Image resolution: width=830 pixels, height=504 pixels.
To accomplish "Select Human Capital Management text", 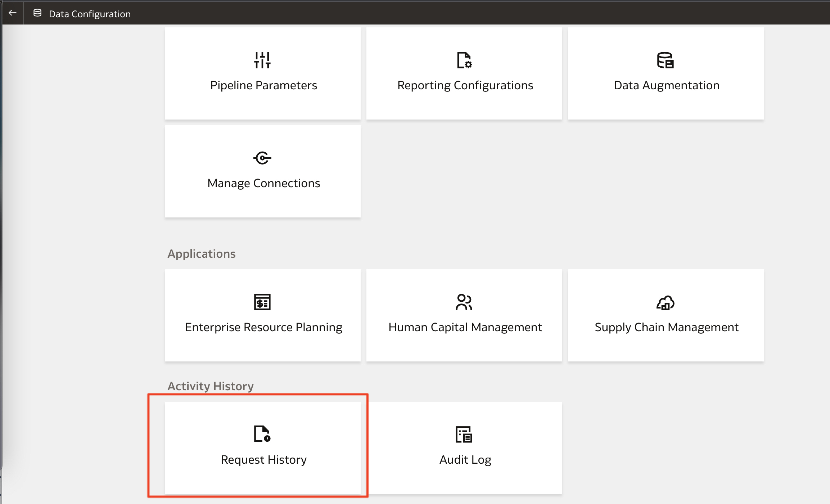I will tap(465, 327).
